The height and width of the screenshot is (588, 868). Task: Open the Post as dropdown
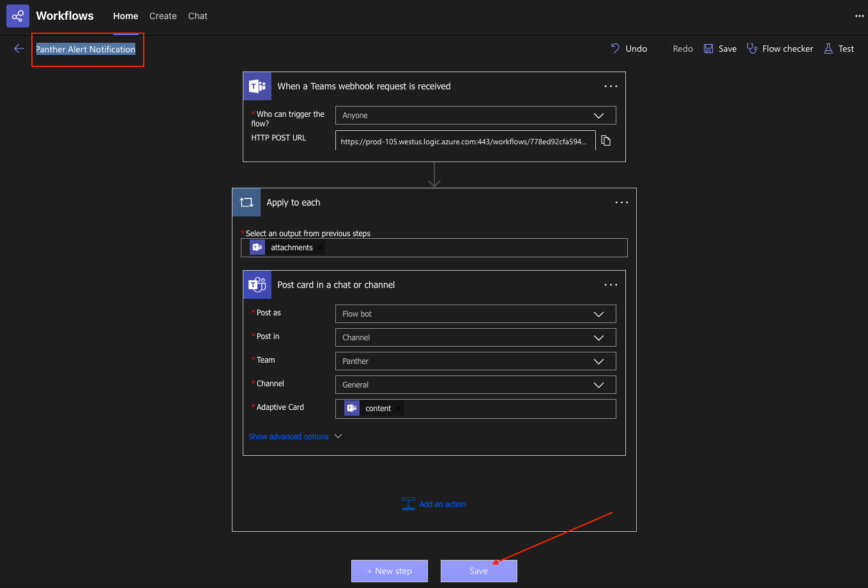(475, 314)
